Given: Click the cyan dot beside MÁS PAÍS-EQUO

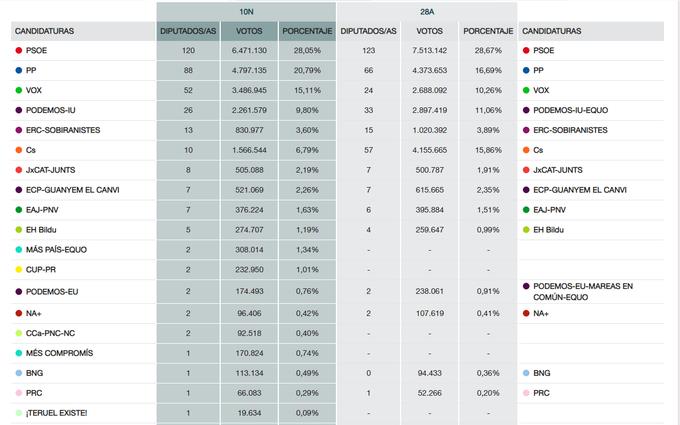Looking at the screenshot, I should pyautogui.click(x=19, y=249).
